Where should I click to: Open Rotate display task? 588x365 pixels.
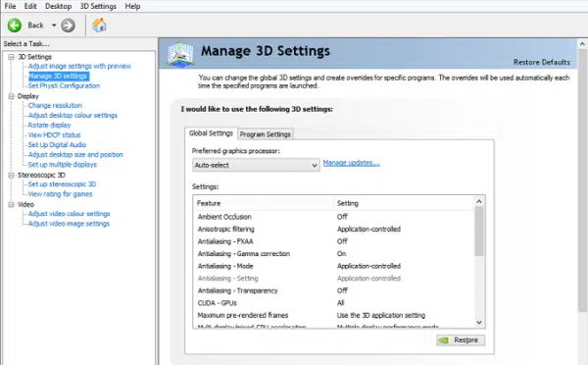tap(49, 125)
